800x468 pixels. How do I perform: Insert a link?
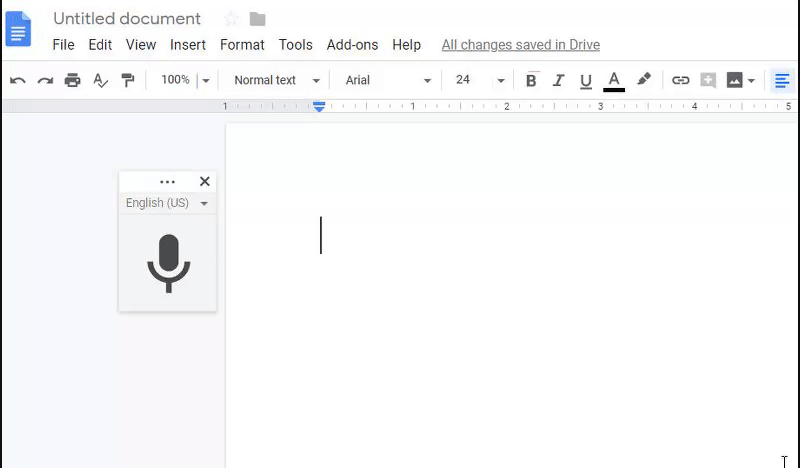tap(681, 80)
